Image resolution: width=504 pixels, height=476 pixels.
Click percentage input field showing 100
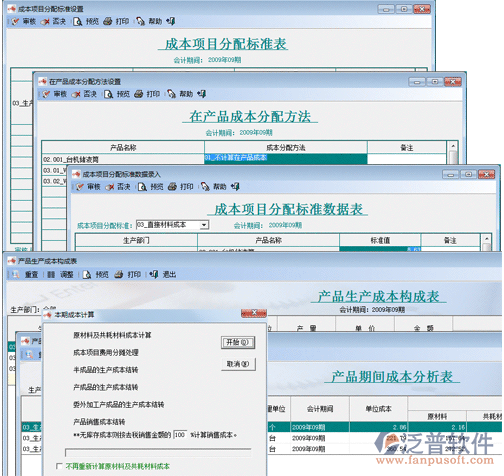[x=180, y=435]
